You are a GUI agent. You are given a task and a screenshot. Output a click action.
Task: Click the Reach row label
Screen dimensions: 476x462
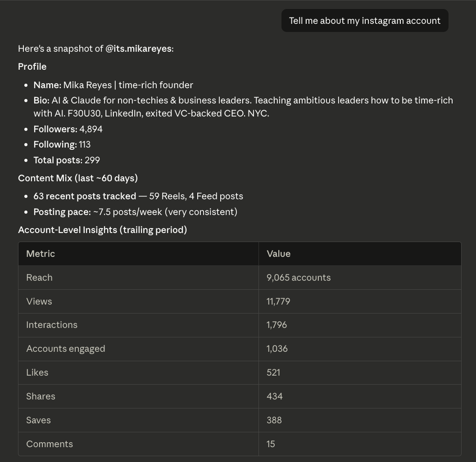39,278
